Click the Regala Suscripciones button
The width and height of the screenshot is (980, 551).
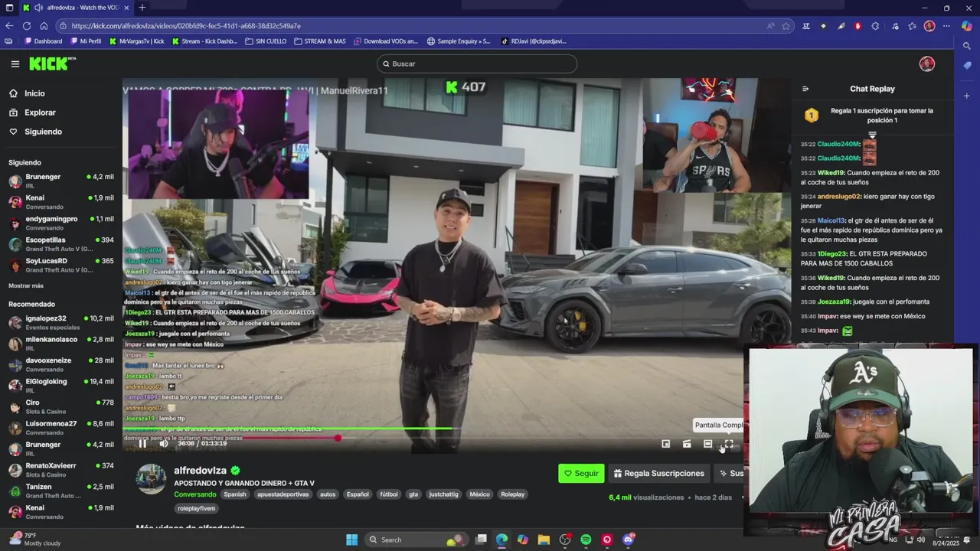[x=659, y=474]
